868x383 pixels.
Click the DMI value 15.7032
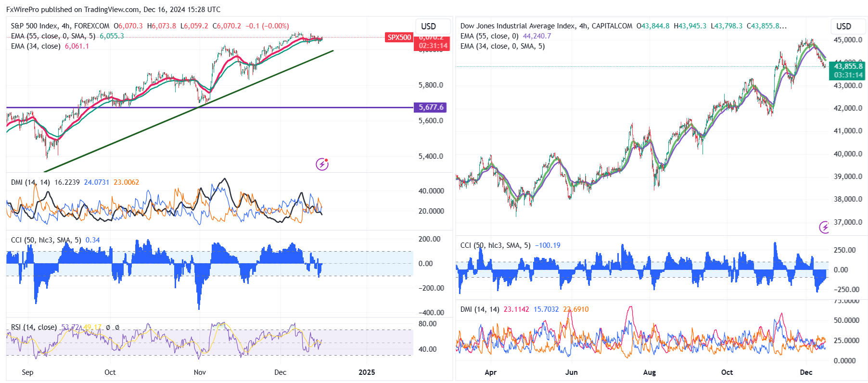pos(546,309)
